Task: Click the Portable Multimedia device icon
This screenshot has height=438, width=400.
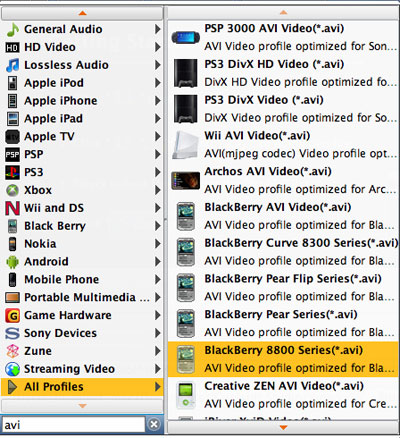Action: pyautogui.click(x=12, y=298)
